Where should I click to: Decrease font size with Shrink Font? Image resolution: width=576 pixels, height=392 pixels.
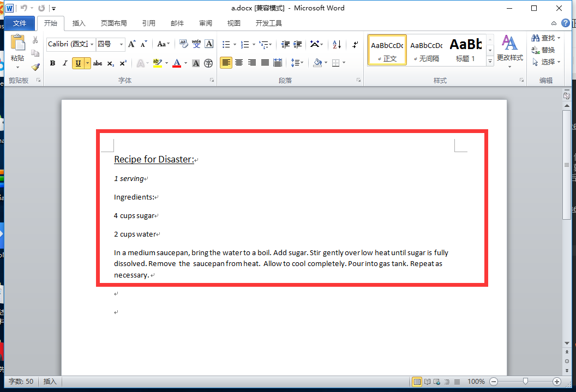click(x=144, y=44)
